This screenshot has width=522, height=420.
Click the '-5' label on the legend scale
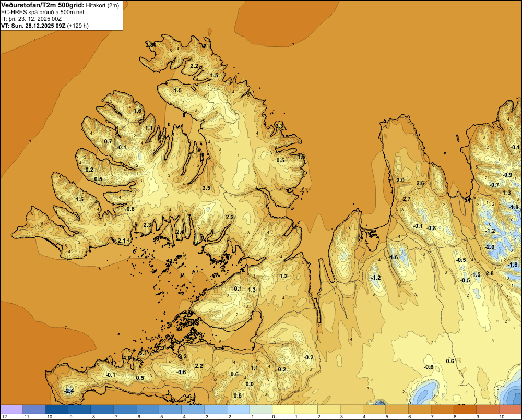(x=160, y=417)
